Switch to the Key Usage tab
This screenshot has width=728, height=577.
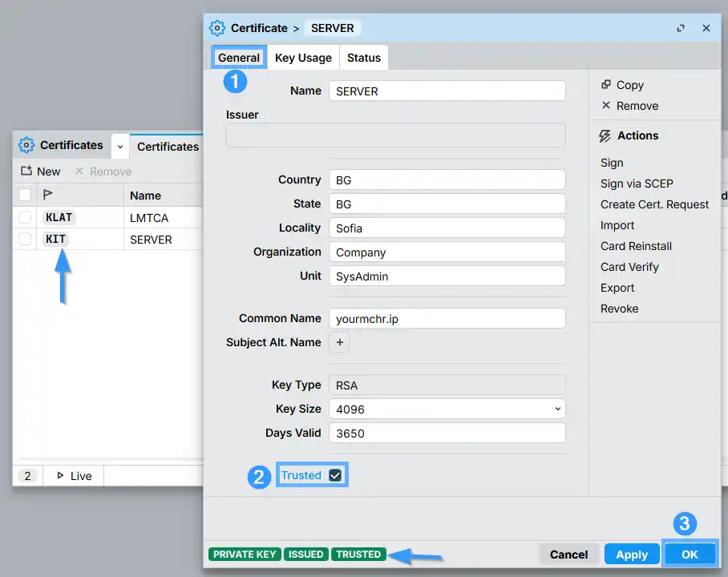click(303, 58)
